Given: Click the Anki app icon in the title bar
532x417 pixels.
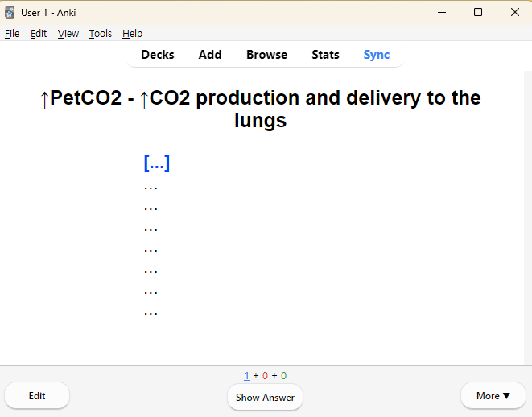Looking at the screenshot, I should (x=10, y=13).
